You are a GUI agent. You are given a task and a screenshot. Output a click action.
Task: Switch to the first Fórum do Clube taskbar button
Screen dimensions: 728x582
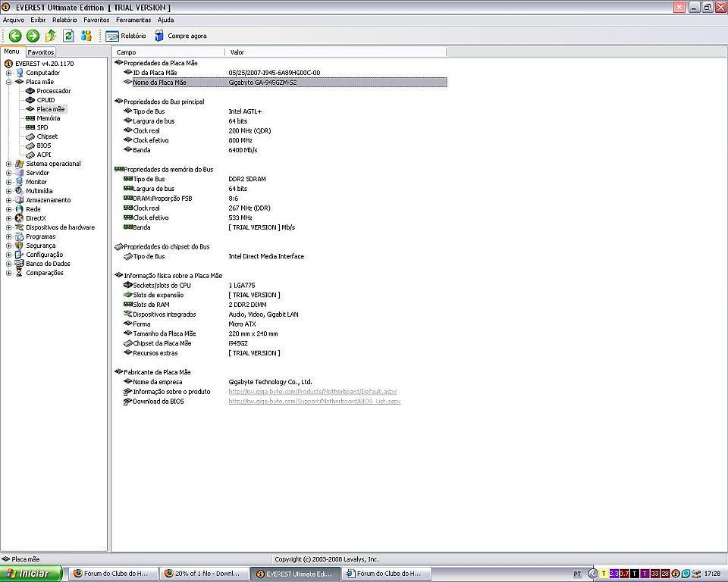click(x=113, y=574)
